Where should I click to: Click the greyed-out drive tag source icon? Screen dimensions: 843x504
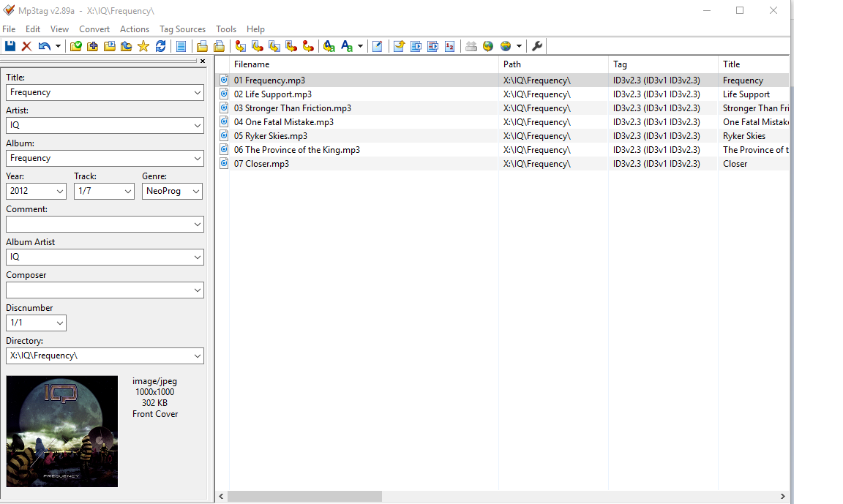click(471, 46)
